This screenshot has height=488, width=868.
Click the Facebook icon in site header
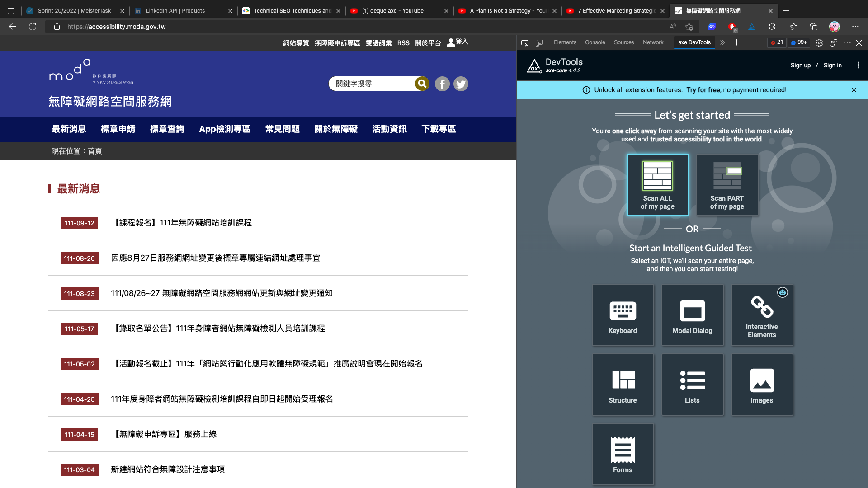(442, 84)
